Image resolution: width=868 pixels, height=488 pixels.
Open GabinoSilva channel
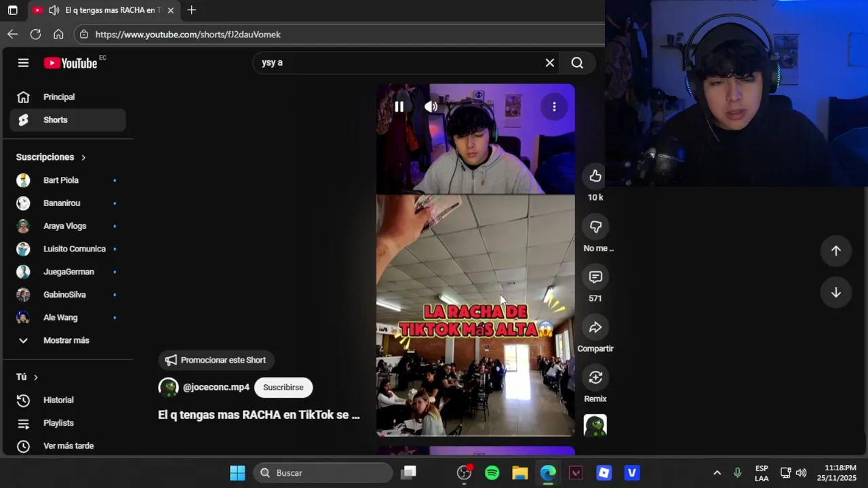pyautogui.click(x=68, y=295)
